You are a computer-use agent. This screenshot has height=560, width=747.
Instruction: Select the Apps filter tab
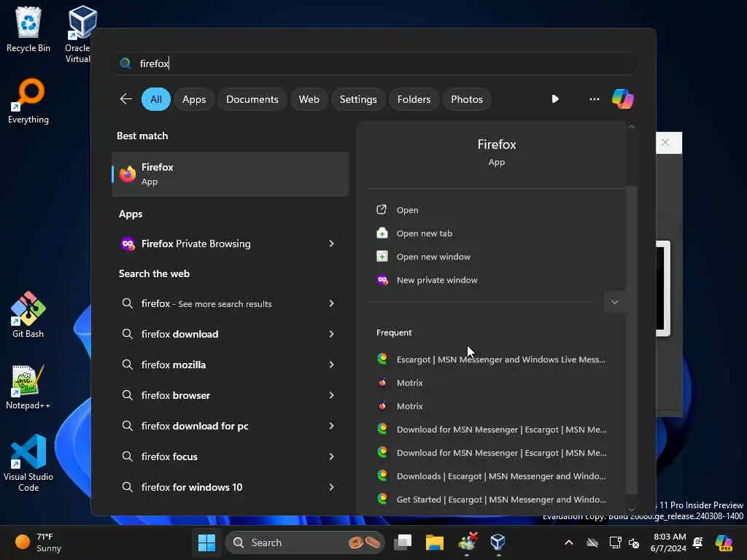(x=194, y=99)
